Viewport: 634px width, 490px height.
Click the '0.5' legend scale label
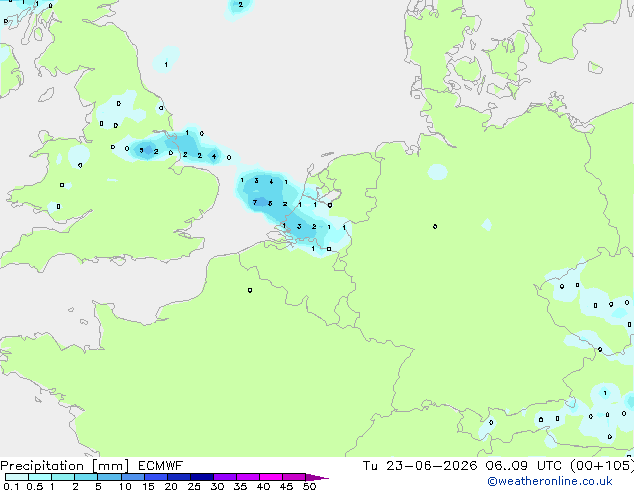point(35,486)
